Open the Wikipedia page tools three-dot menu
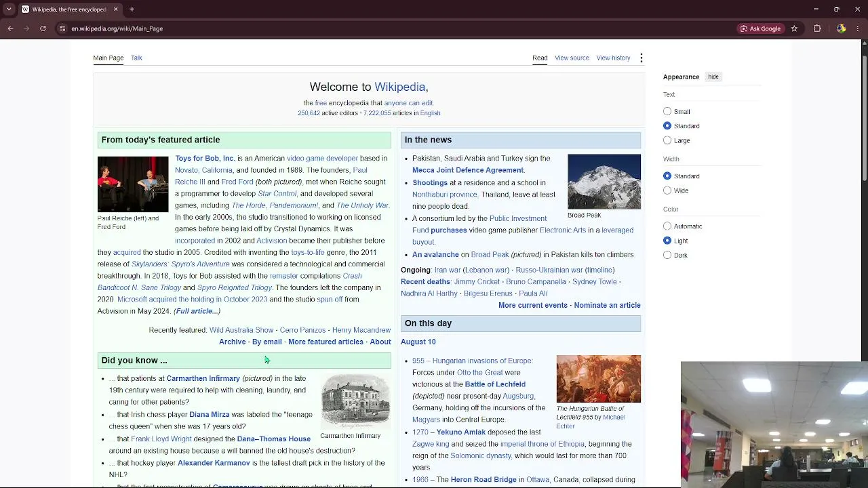Viewport: 868px width, 488px height. click(641, 58)
